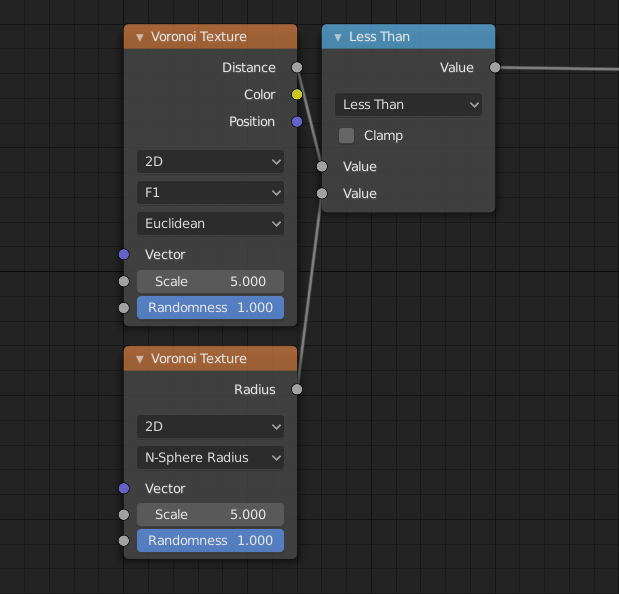Click the bottom Voronoi Vector input socket
619x594 pixels.
124,488
